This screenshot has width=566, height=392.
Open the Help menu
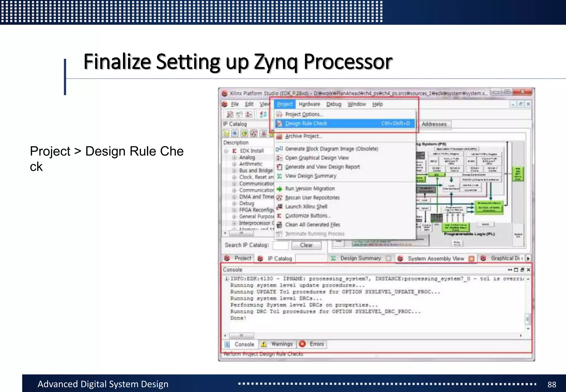(377, 104)
